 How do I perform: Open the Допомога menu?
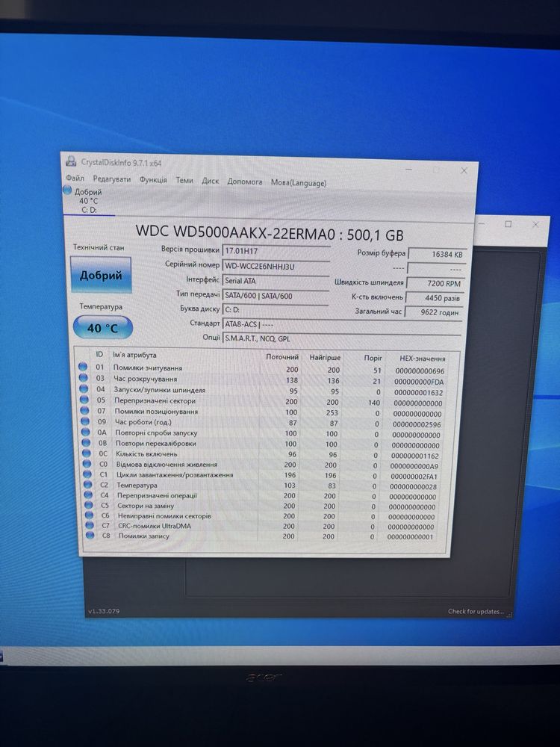245,182
